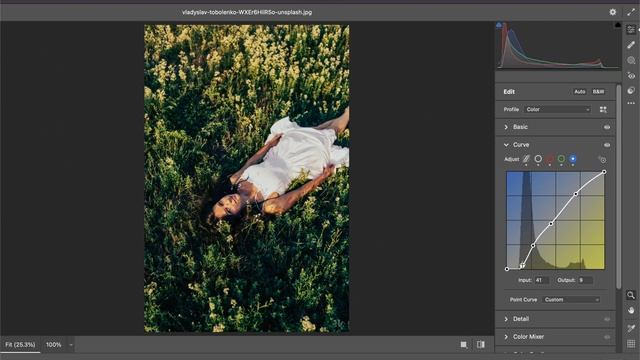This screenshot has height=360, width=640.
Task: Select the Hand pan tool
Action: (x=631, y=310)
